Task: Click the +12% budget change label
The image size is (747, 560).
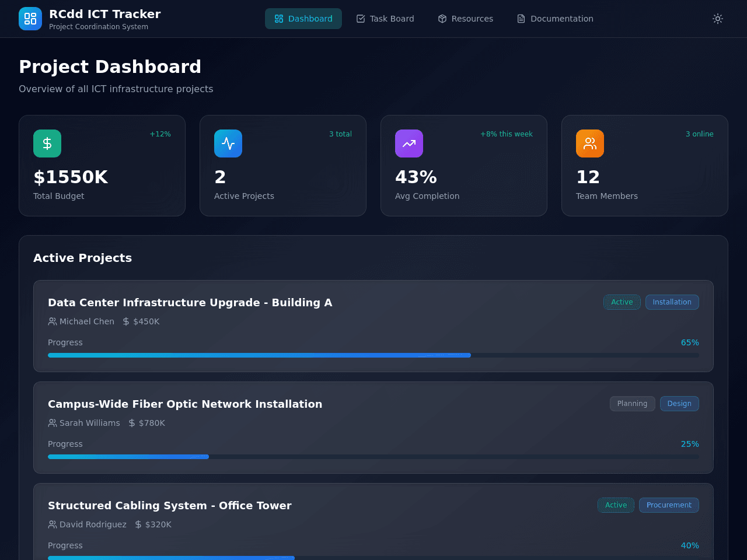Action: (x=160, y=134)
